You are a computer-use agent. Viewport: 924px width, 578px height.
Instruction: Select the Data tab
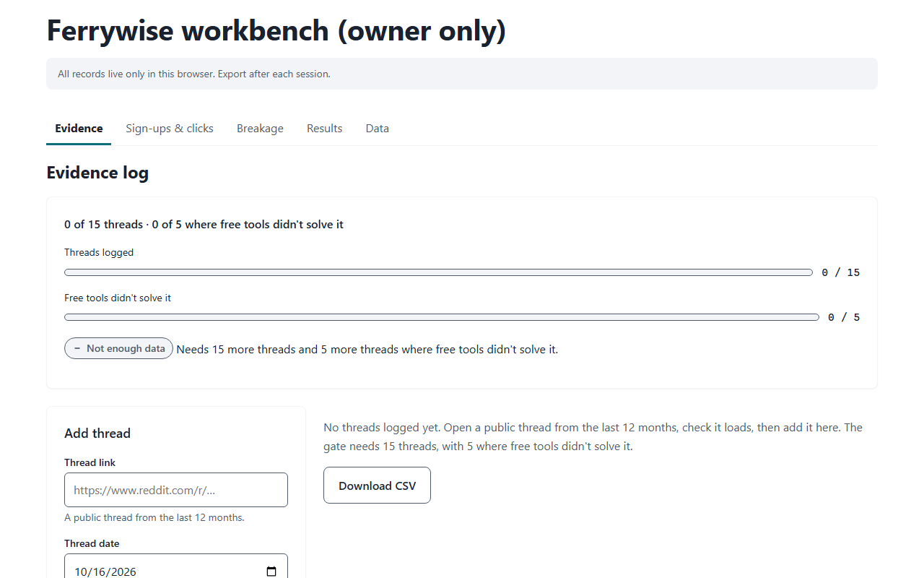[x=377, y=129]
